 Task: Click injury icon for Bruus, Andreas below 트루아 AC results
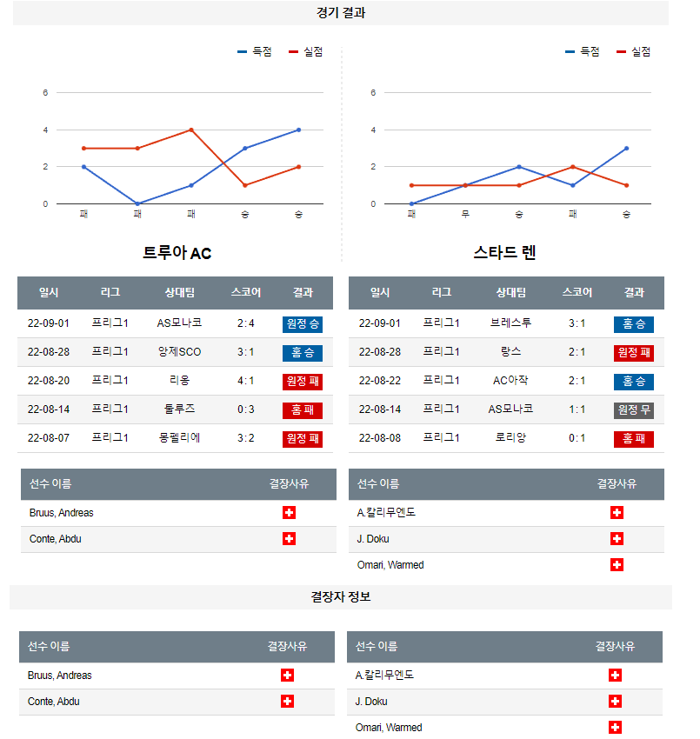(289, 512)
